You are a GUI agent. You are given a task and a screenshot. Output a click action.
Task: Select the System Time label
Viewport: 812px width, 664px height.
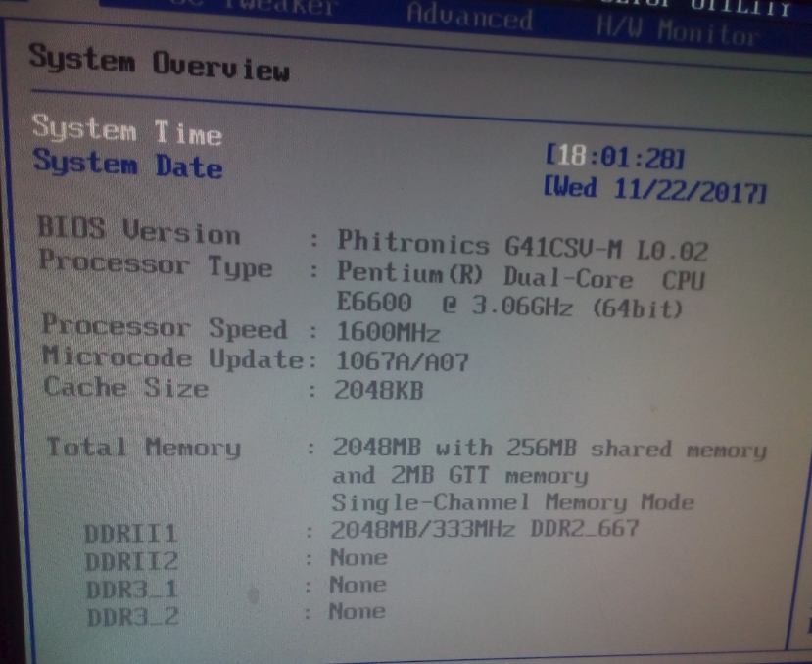[x=127, y=129]
